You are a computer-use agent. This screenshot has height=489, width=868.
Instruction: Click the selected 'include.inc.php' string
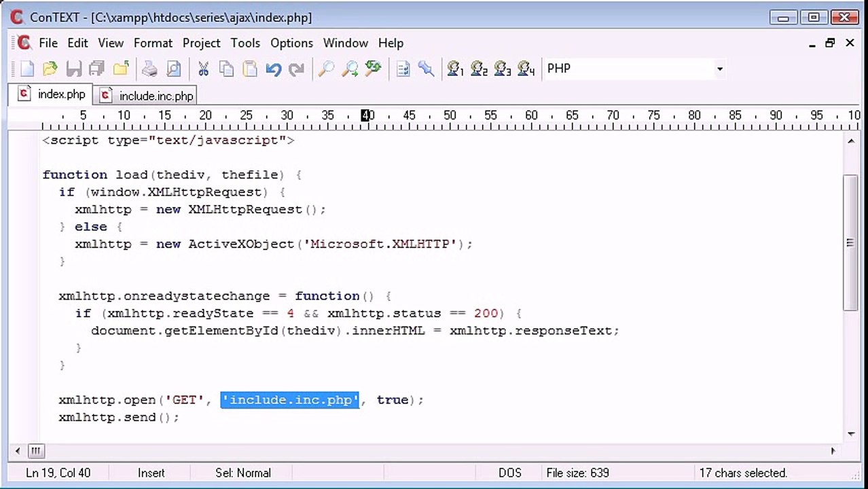[x=290, y=400]
